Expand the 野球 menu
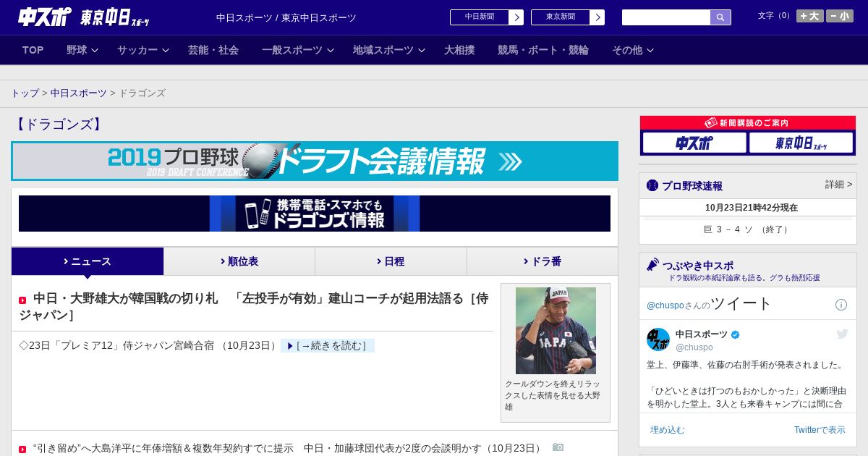This screenshot has width=868, height=456. [x=82, y=50]
